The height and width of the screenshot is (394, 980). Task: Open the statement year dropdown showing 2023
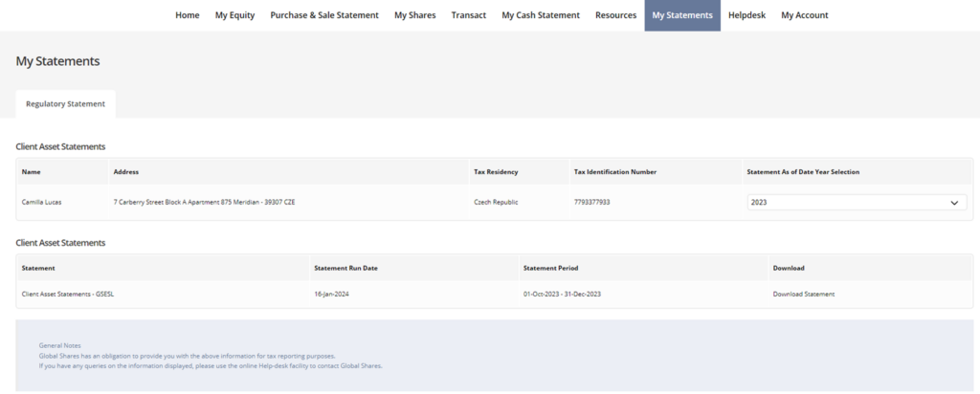click(x=857, y=203)
